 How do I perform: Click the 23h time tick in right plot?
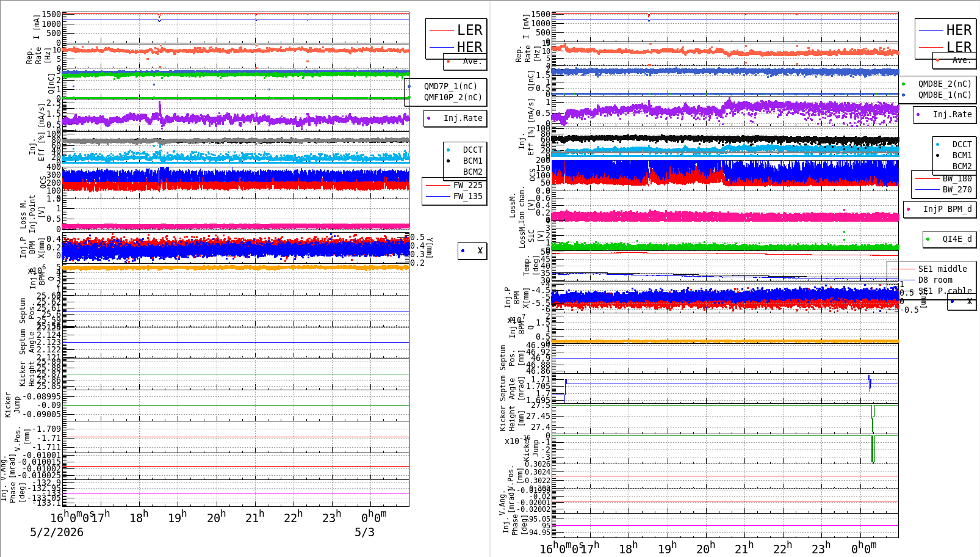(x=821, y=548)
